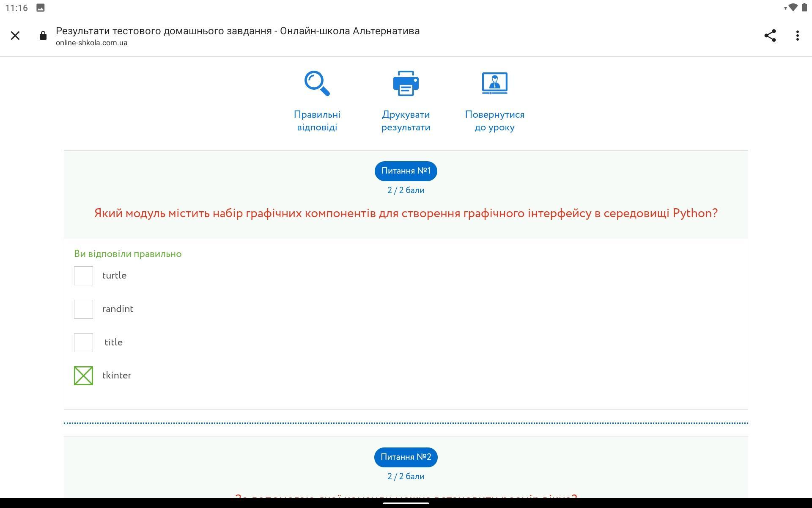The image size is (812, 508).
Task: Check the randint answer checkbox
Action: point(83,309)
